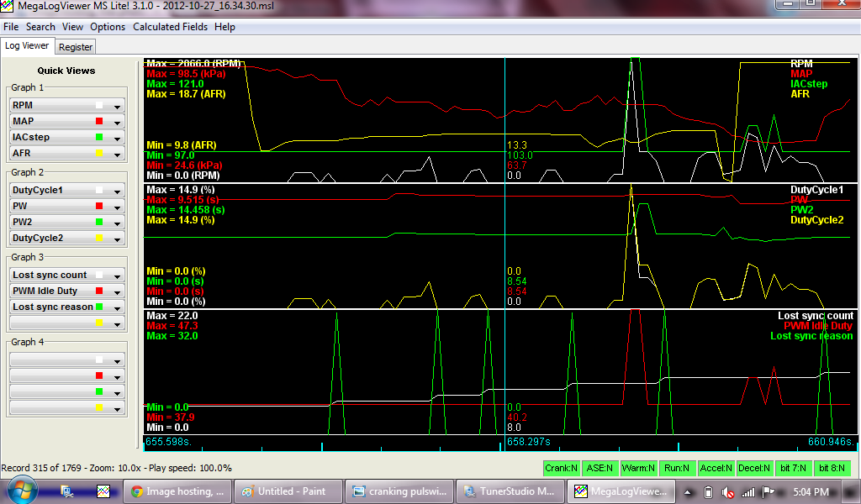The height and width of the screenshot is (504, 861).
Task: Click the battery icon in system tray
Action: pos(708,491)
